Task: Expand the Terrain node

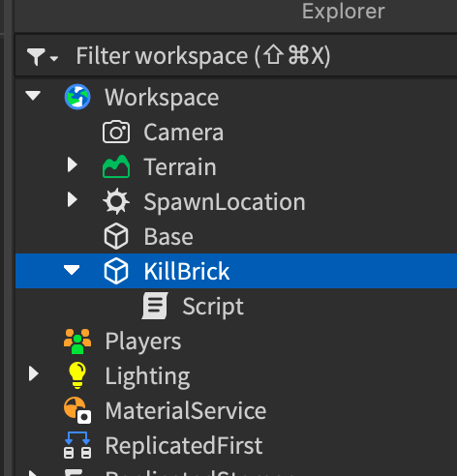Action: 73,164
